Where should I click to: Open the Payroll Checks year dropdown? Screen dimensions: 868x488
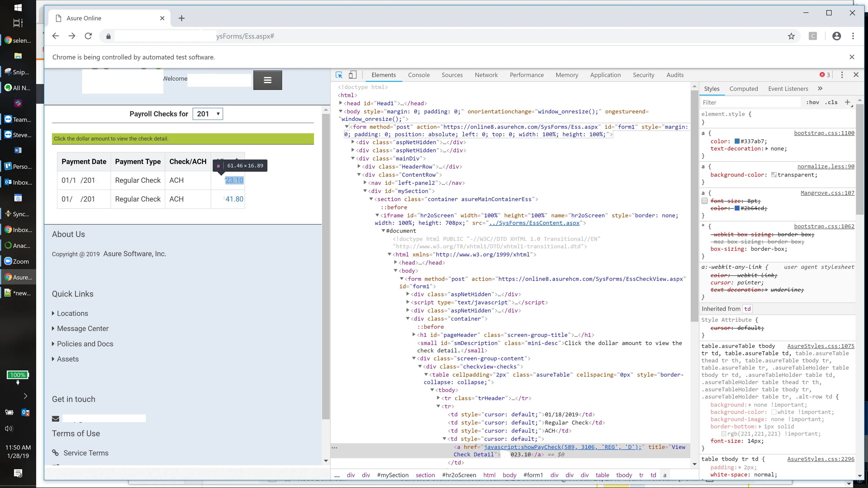(x=207, y=114)
